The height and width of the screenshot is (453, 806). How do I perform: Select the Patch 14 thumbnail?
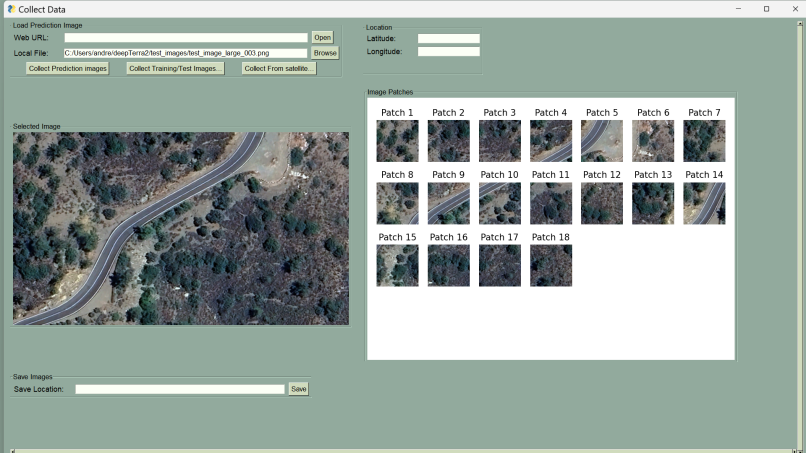click(704, 203)
